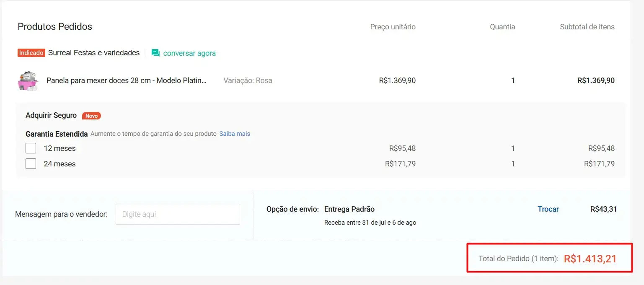This screenshot has height=285, width=644.
Task: Click the Novo badge next to Adquirir Seguro
Action: (91, 116)
